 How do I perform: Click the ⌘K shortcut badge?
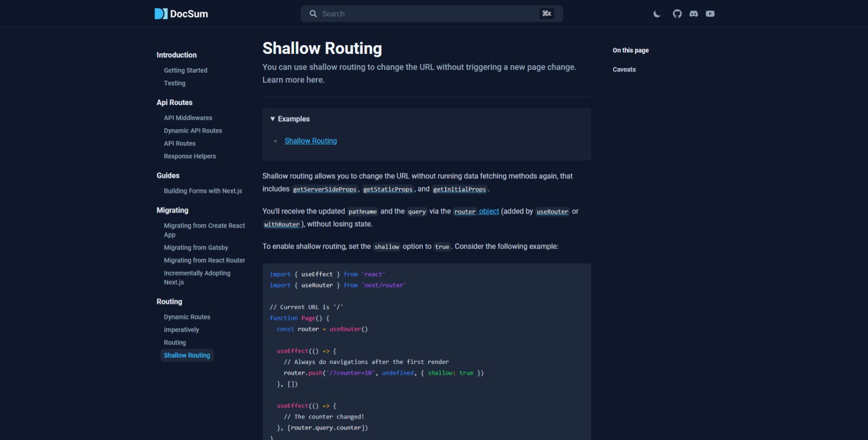(x=547, y=14)
